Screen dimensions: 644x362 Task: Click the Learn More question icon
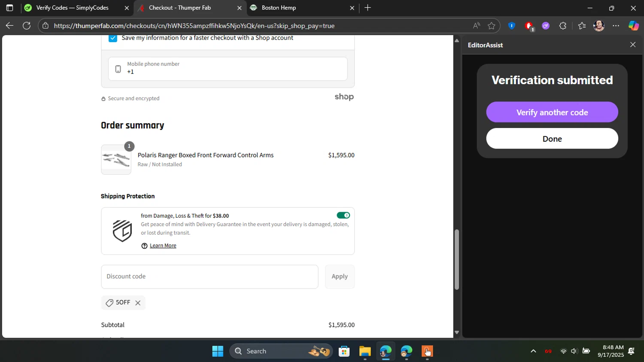coord(144,246)
